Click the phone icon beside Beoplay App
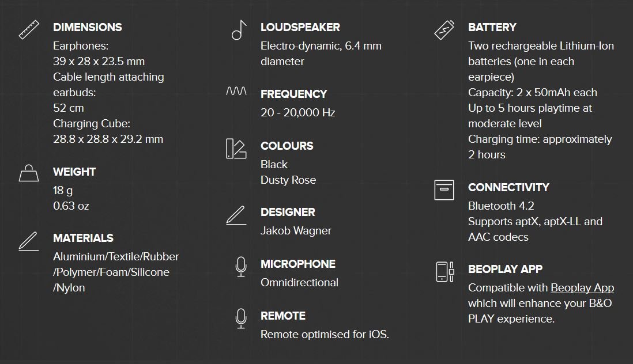633x364 pixels. (x=444, y=271)
